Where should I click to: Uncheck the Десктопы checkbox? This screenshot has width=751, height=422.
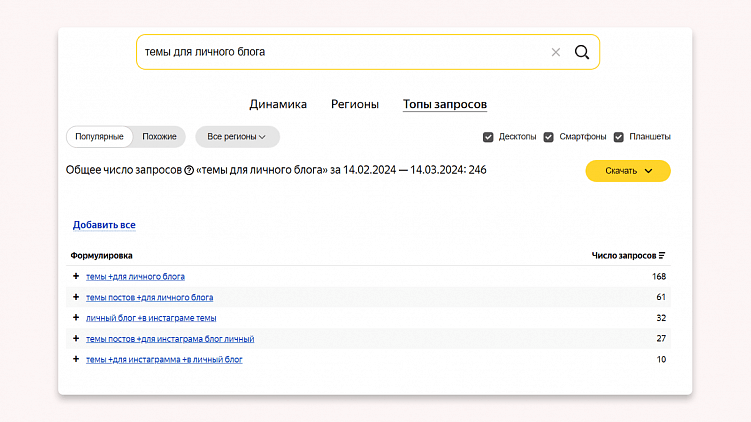(x=488, y=137)
